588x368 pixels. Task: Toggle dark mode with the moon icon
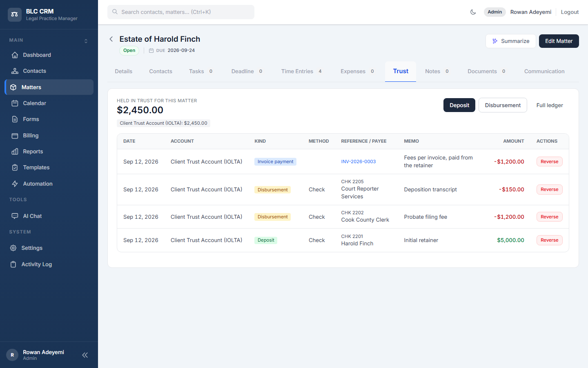[x=473, y=12]
